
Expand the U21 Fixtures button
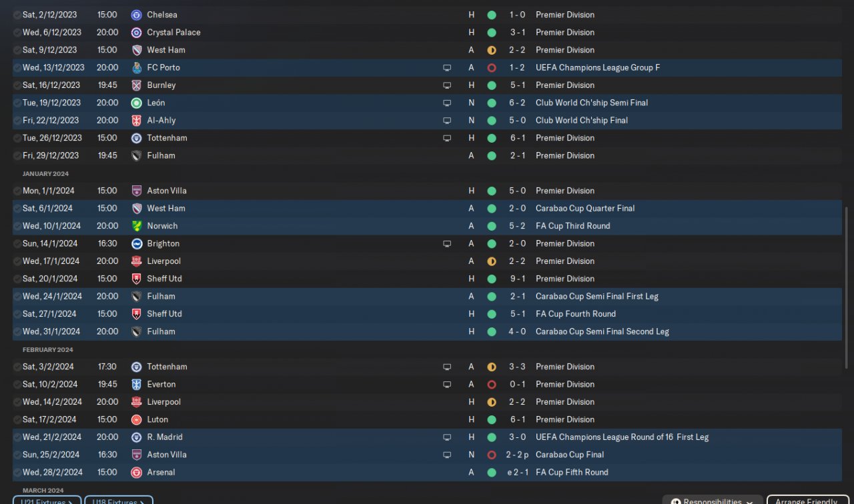47,501
